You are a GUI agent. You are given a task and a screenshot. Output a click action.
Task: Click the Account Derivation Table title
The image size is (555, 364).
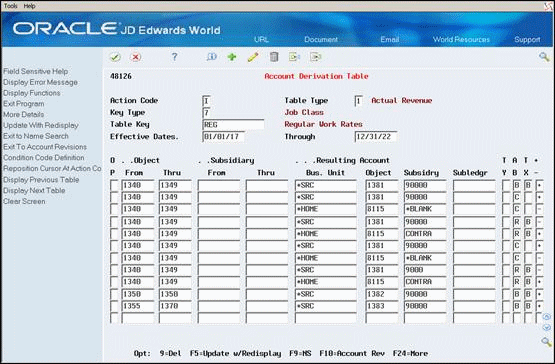tap(316, 76)
